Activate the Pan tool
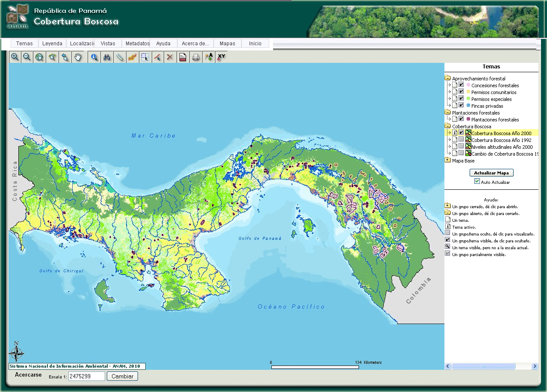This screenshot has width=547, height=392. pyautogui.click(x=78, y=56)
